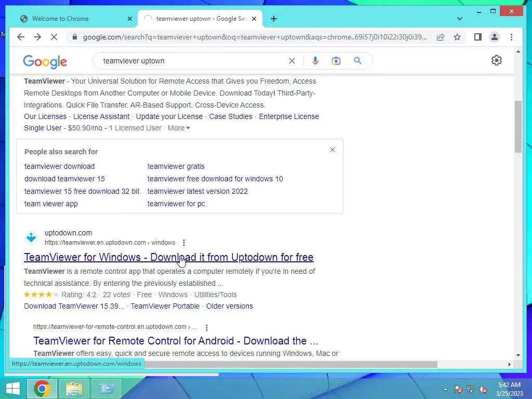Click the Google logo
The image size is (532, 399).
45,62
